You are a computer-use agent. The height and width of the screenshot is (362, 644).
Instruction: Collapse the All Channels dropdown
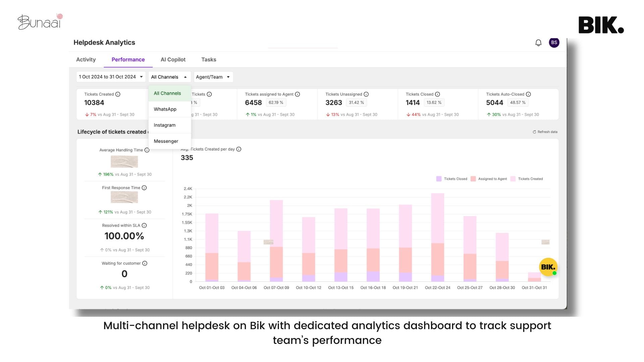click(169, 77)
